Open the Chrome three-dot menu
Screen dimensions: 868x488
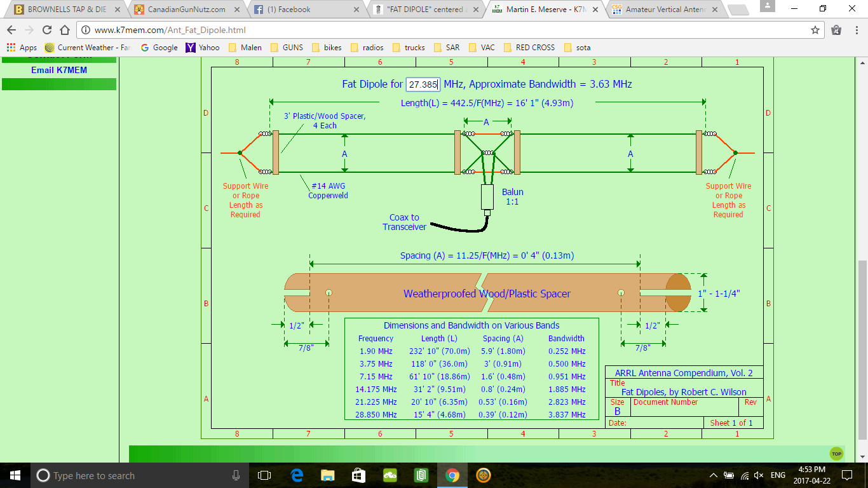pyautogui.click(x=855, y=30)
